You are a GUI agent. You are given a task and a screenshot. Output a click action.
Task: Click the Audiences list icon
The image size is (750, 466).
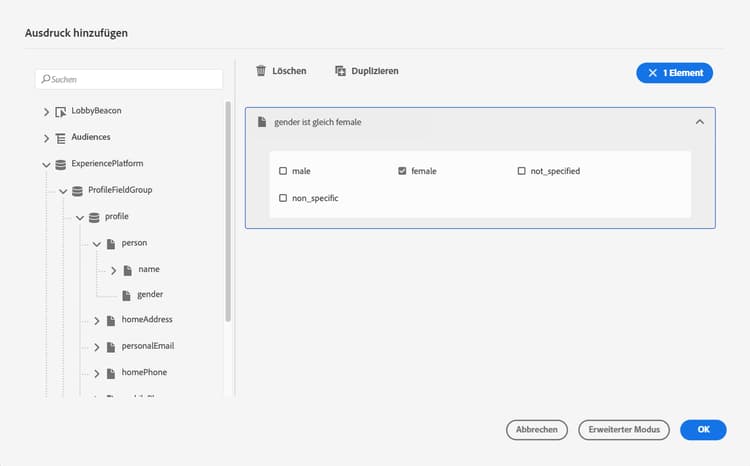tap(60, 138)
